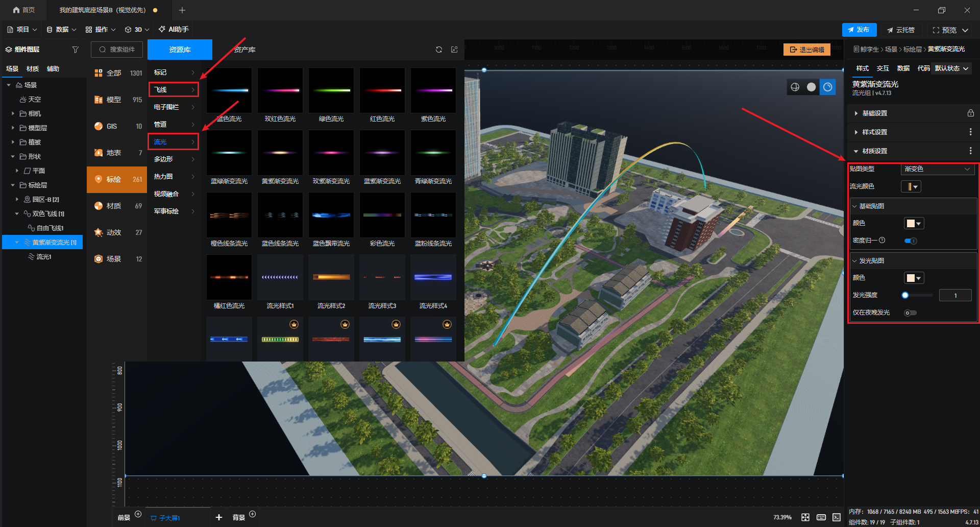Open the 项目 menu
Image resolution: width=980 pixels, height=527 pixels.
click(22, 30)
